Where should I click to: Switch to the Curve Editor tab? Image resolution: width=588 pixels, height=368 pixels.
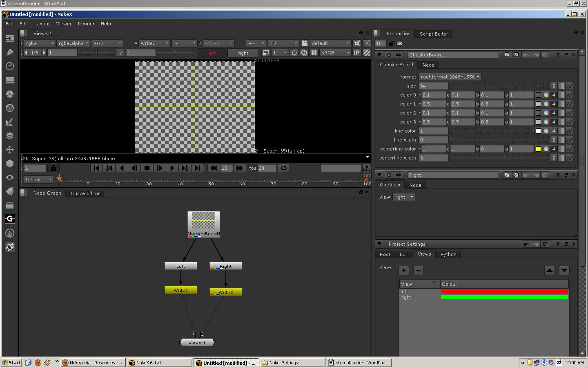click(85, 193)
